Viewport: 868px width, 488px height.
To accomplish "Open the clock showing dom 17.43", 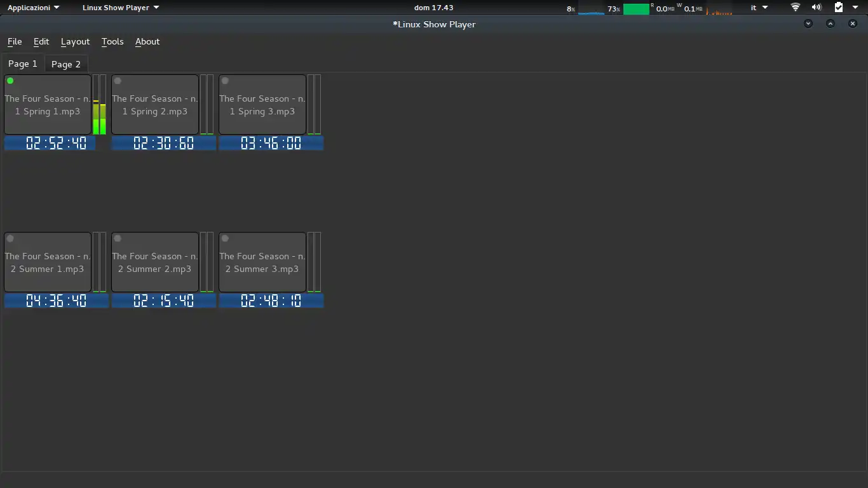I will (x=434, y=8).
